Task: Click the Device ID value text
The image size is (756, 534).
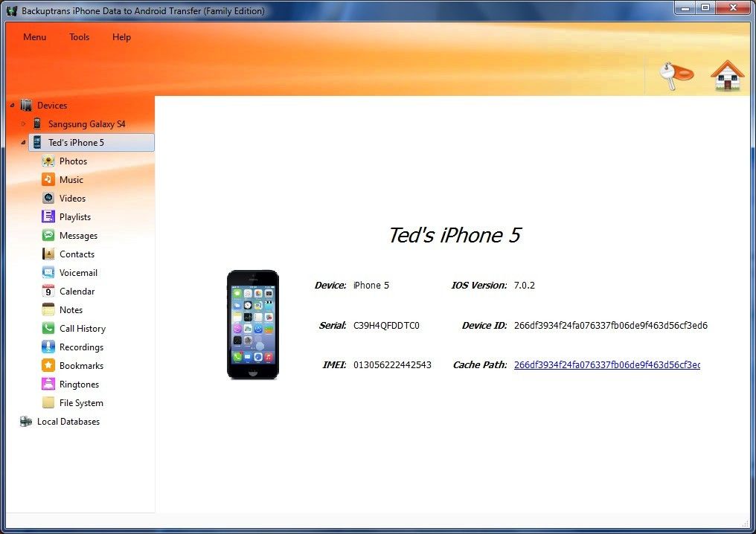Action: coord(611,325)
